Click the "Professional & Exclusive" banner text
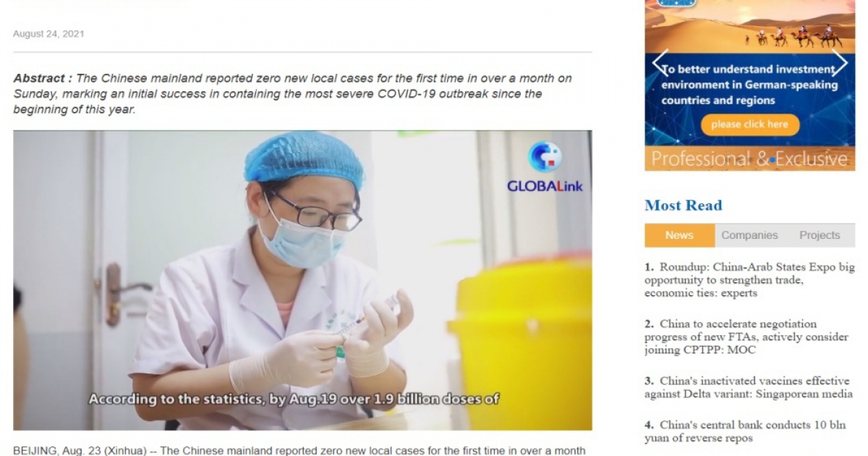This screenshot has width=868, height=456. point(749,159)
